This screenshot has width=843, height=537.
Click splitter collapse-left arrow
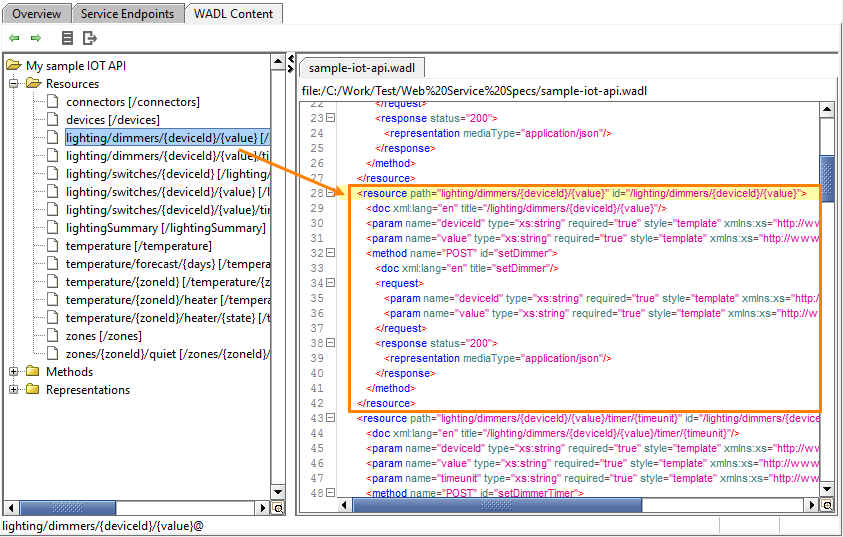(x=290, y=59)
